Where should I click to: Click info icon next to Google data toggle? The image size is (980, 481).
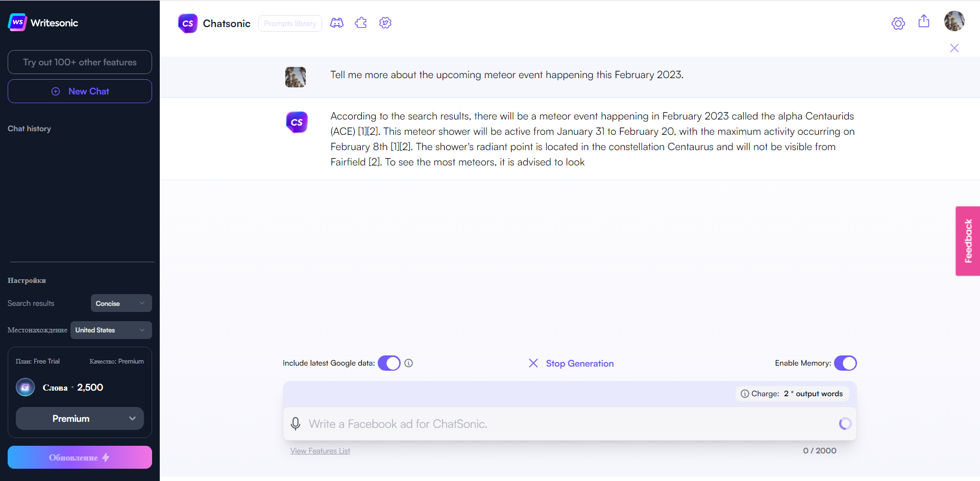(x=409, y=363)
